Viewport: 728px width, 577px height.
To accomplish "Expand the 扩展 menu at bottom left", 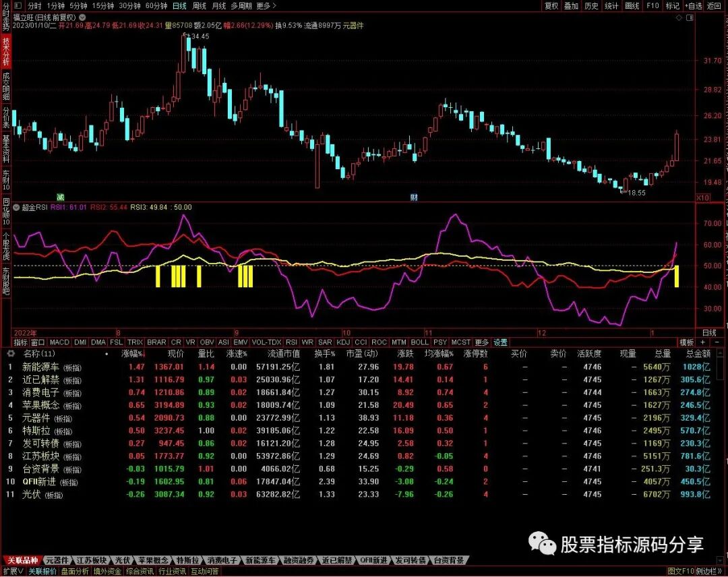I will [13, 572].
